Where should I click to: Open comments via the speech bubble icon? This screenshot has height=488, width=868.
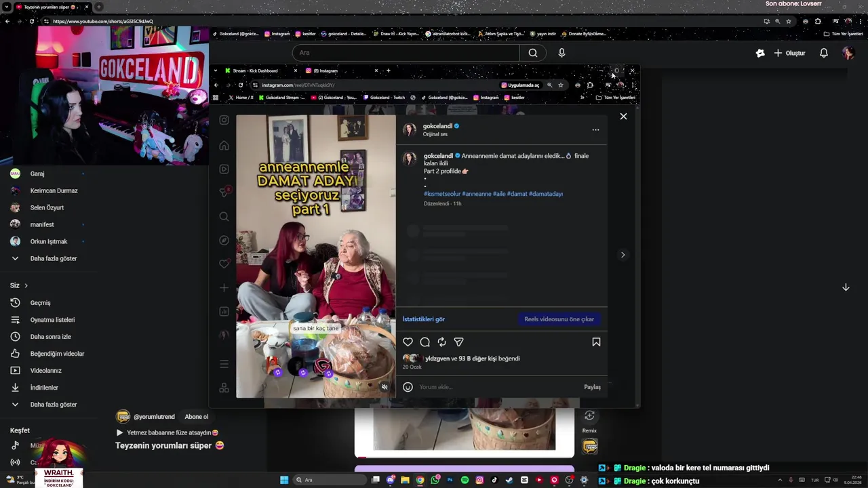point(425,342)
